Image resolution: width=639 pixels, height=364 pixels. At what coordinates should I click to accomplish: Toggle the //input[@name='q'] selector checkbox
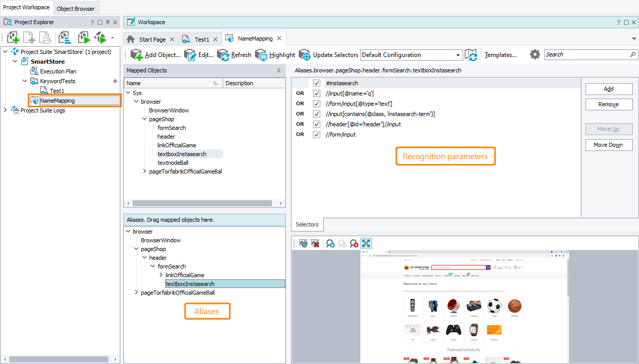317,93
